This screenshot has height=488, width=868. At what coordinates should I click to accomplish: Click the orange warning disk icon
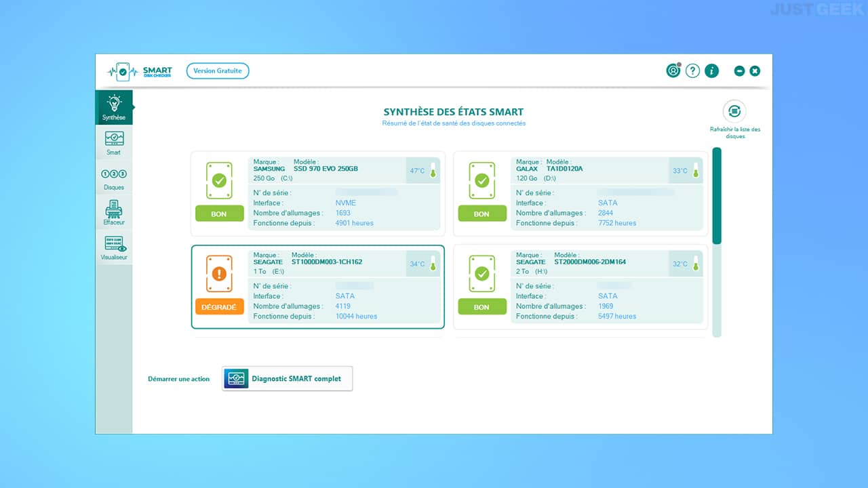219,274
